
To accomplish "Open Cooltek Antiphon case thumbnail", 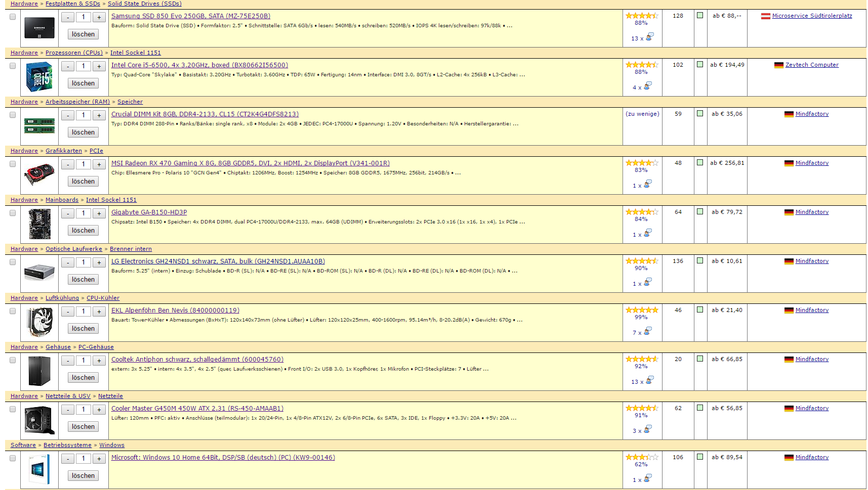I will [39, 371].
